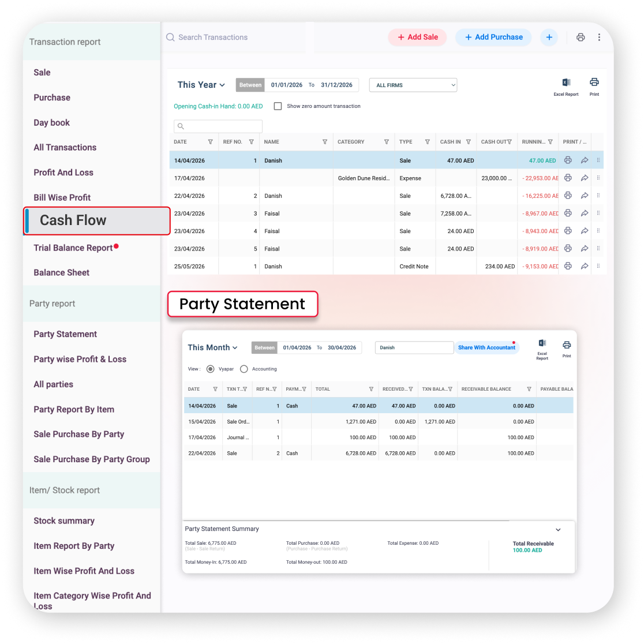Viewport: 644px width, 644px height.
Task: Click the Excel Report icon in Cash Flow
Action: (x=566, y=83)
